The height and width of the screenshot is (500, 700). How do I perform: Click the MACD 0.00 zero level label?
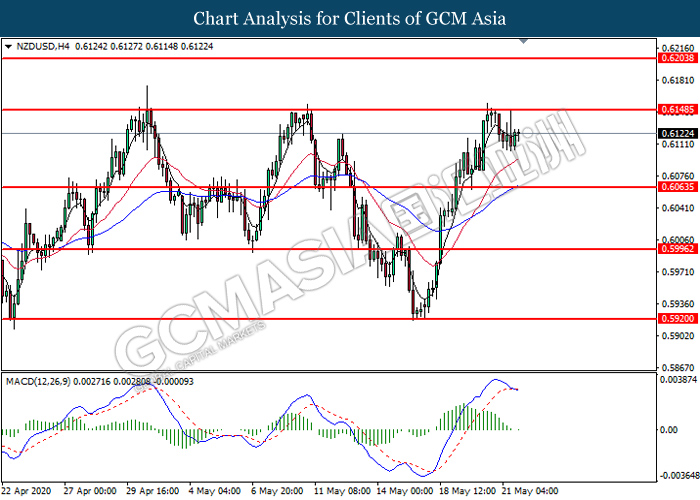pyautogui.click(x=669, y=429)
